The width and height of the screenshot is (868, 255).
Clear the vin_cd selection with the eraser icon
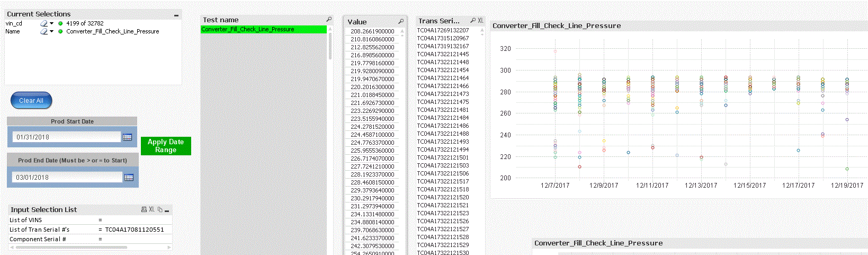click(44, 23)
